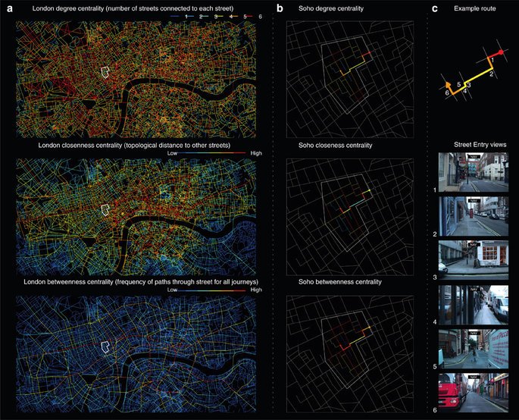Click 'High' on the closeness legend
Image resolution: width=519 pixels, height=420 pixels.
click(x=256, y=153)
